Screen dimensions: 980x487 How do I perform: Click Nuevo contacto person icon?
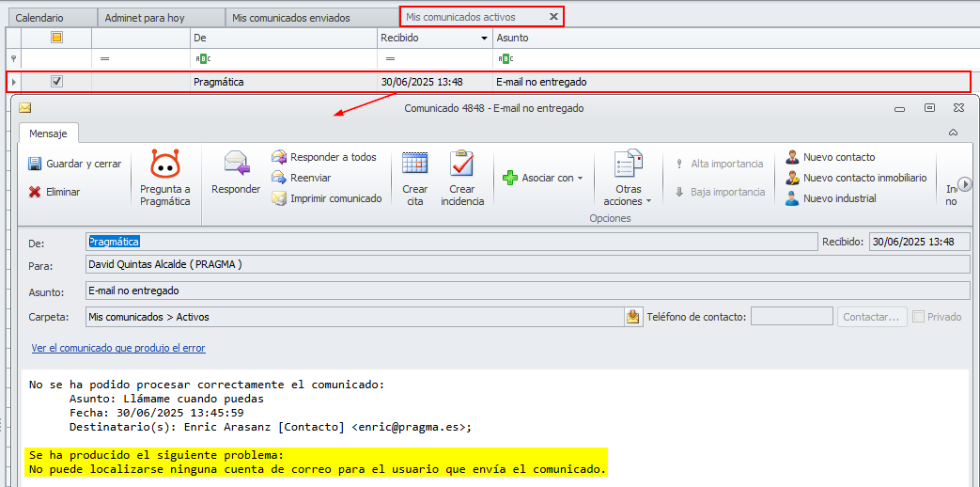pyautogui.click(x=792, y=157)
